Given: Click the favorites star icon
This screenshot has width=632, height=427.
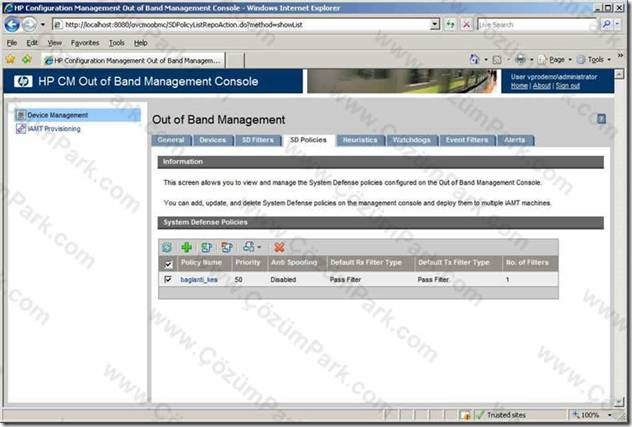Looking at the screenshot, I should click(10, 60).
